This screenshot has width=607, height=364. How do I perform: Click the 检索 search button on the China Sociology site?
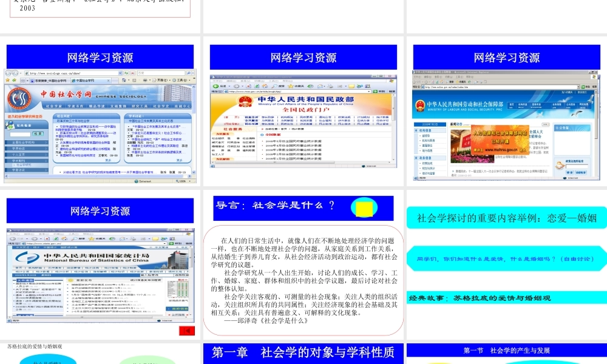38,133
